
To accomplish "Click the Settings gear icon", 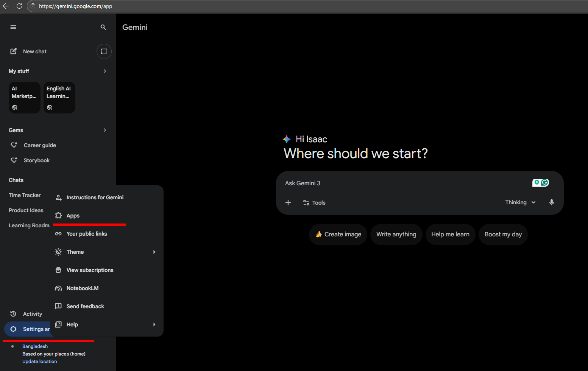I will [x=13, y=329].
